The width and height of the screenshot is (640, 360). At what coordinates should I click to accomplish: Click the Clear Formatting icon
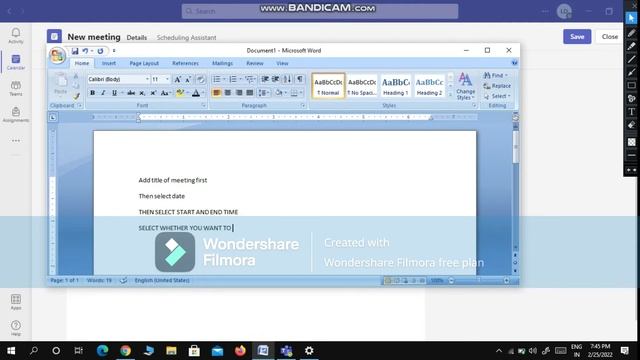(x=200, y=79)
